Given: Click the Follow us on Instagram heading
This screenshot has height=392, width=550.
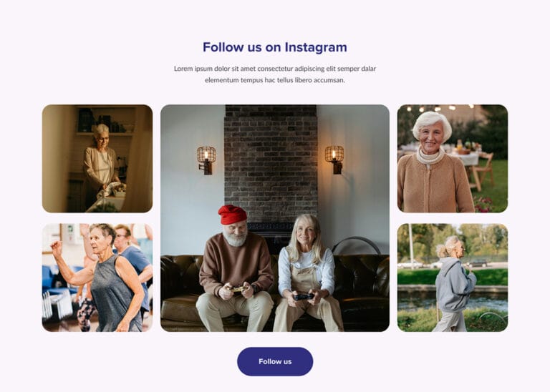Looking at the screenshot, I should pos(275,47).
